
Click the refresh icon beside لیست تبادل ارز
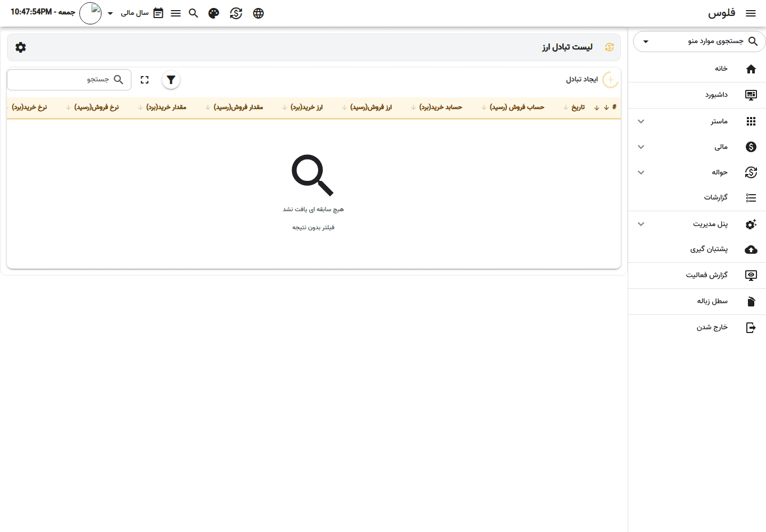point(610,47)
